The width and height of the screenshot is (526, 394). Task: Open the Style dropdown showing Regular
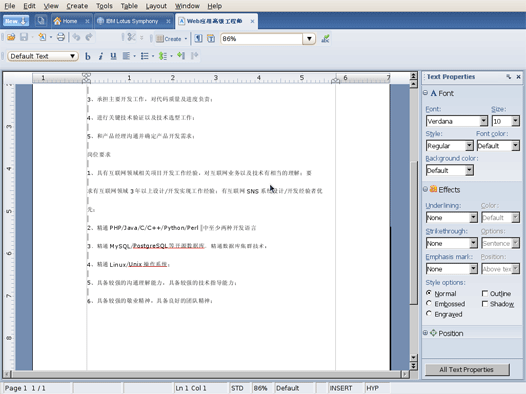(469, 146)
